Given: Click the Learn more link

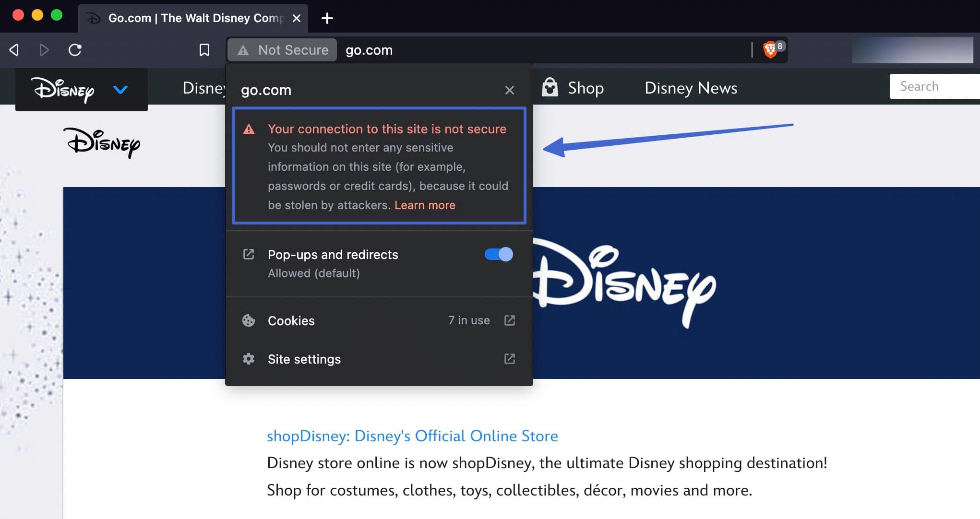Looking at the screenshot, I should tap(425, 205).
